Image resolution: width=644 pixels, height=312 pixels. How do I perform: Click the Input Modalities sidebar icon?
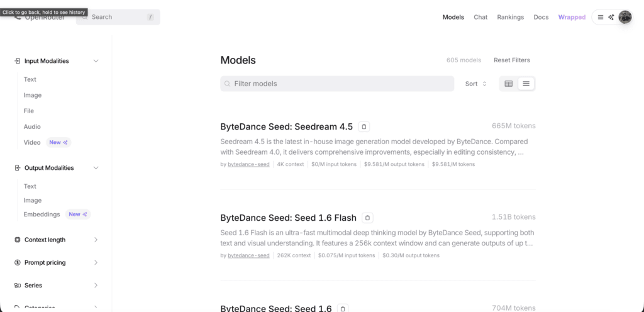(x=18, y=61)
